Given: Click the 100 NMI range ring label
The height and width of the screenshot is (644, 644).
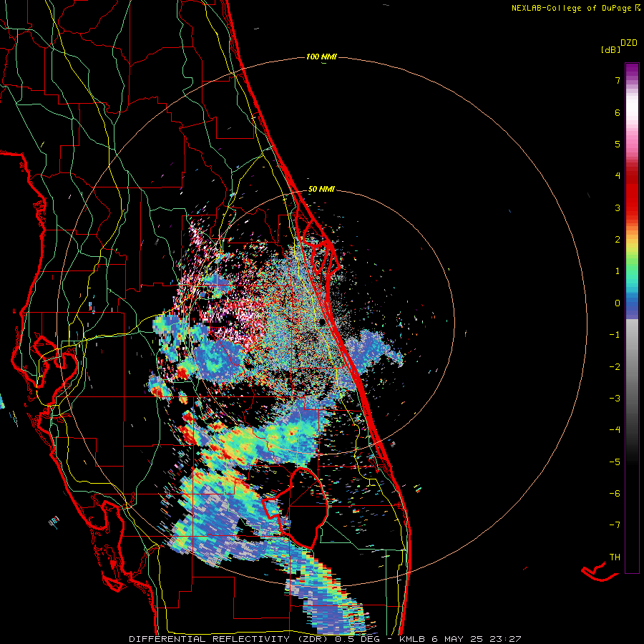Looking at the screenshot, I should (x=321, y=57).
